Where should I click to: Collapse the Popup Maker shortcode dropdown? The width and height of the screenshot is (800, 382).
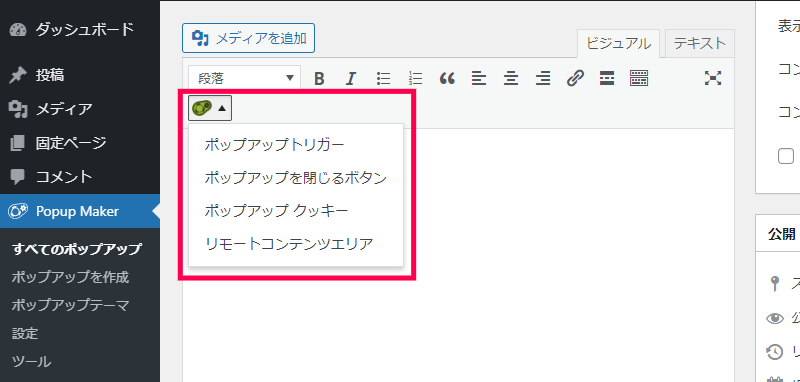click(210, 108)
